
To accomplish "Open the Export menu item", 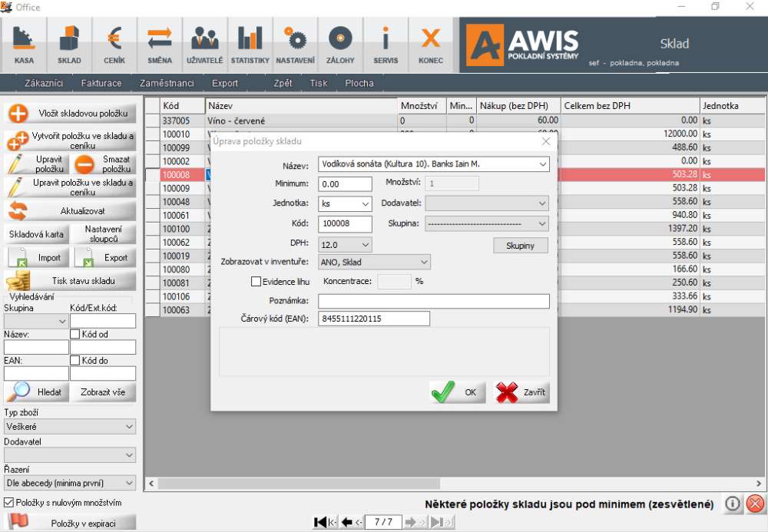I will coord(225,83).
